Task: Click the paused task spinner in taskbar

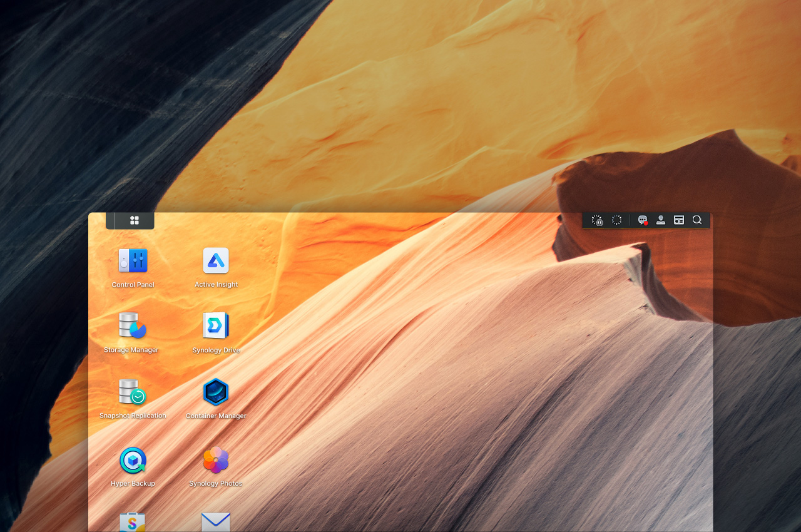Action: tap(598, 220)
